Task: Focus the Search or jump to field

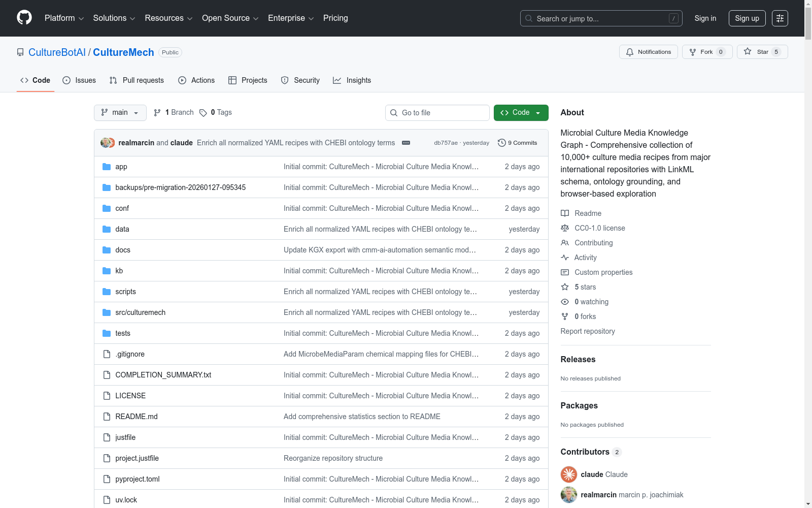Action: [x=601, y=18]
